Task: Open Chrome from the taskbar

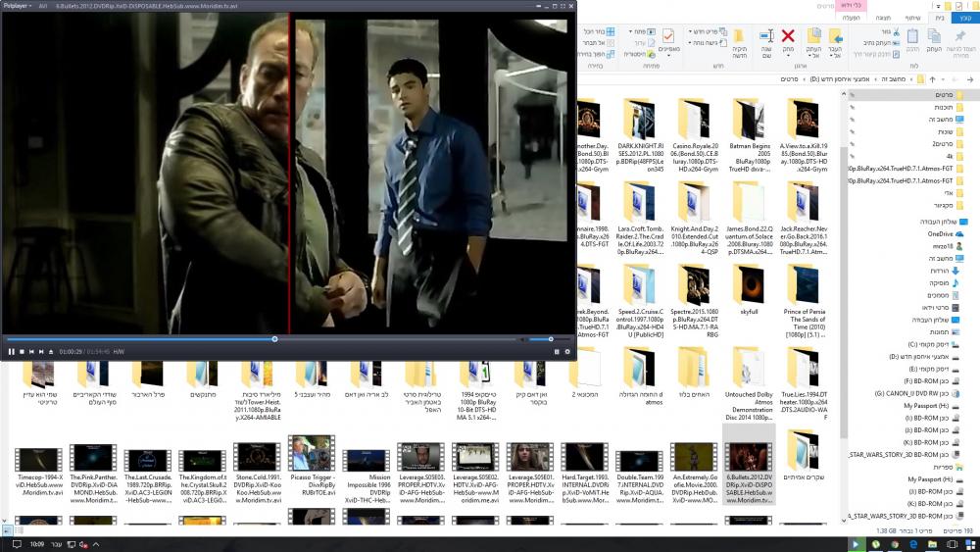Action: tap(895, 544)
